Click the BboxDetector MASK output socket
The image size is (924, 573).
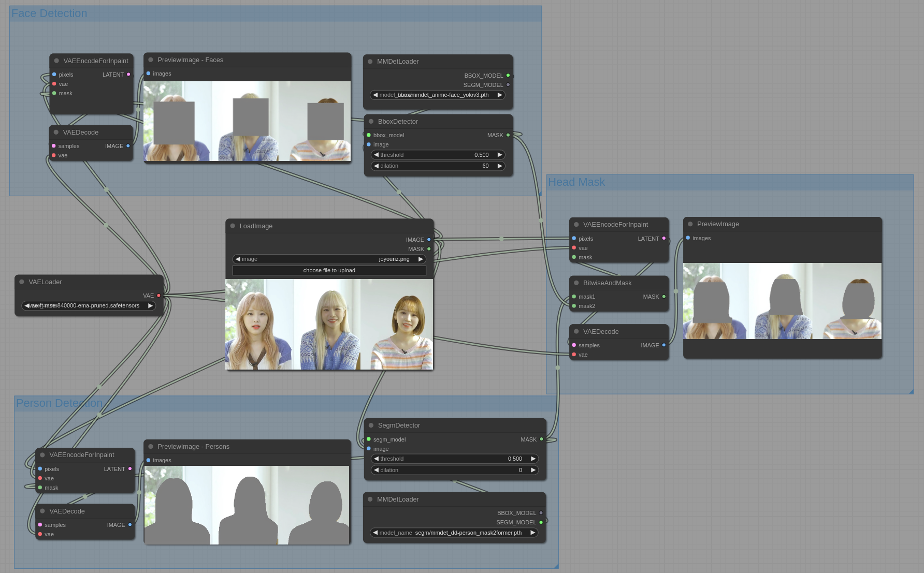(x=508, y=135)
